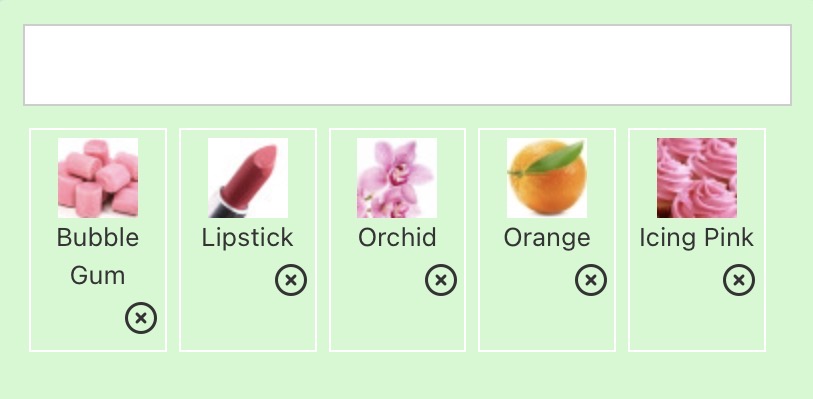Image resolution: width=813 pixels, height=399 pixels.
Task: Select the pink bubble gum image
Action: pyautogui.click(x=98, y=178)
